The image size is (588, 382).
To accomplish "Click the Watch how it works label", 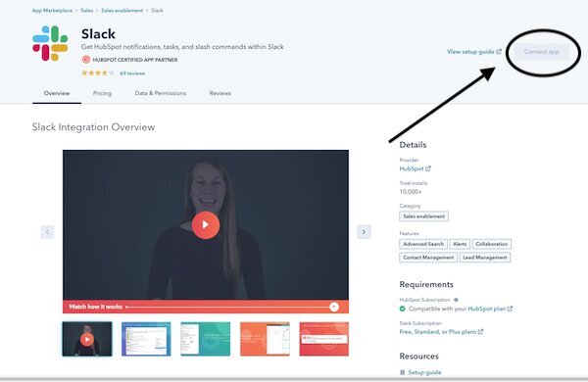I will (x=95, y=307).
